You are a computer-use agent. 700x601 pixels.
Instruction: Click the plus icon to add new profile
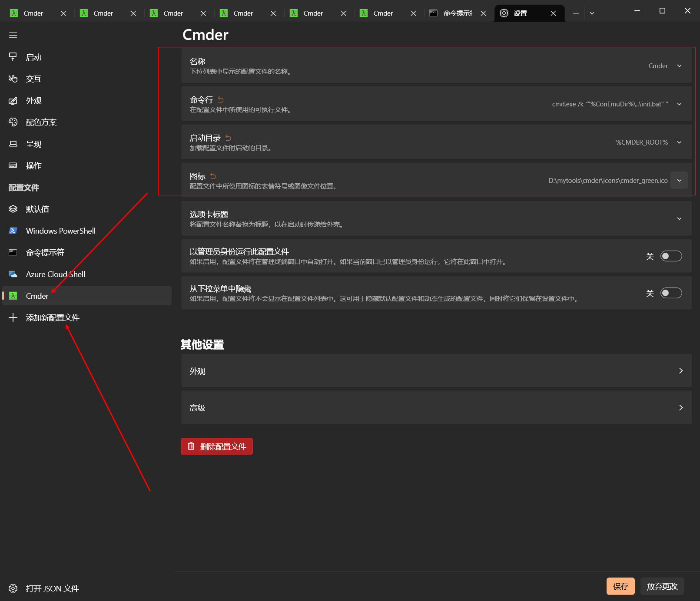[x=13, y=318]
